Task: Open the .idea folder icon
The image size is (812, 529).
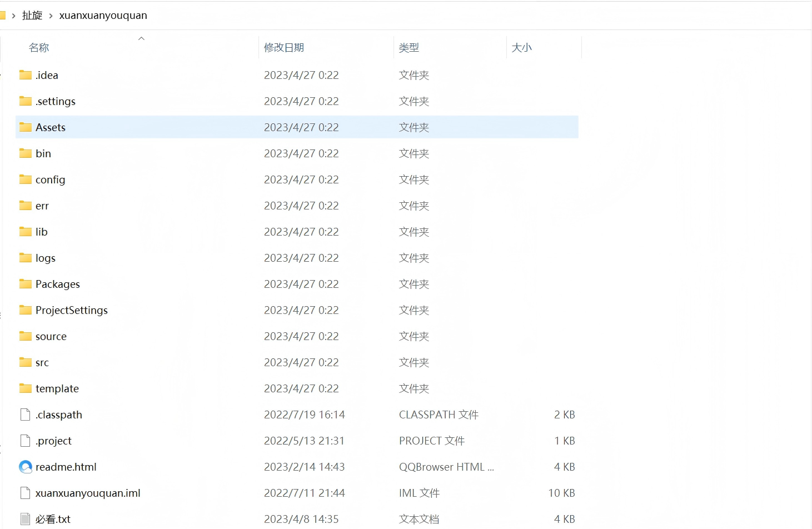Action: click(26, 75)
